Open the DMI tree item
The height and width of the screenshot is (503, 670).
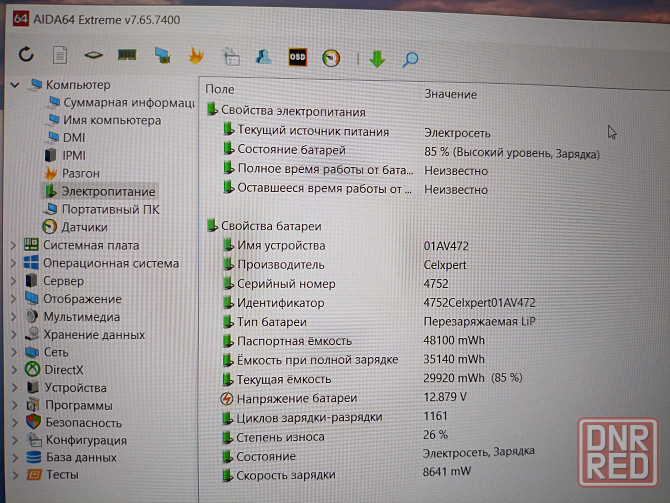tap(67, 138)
